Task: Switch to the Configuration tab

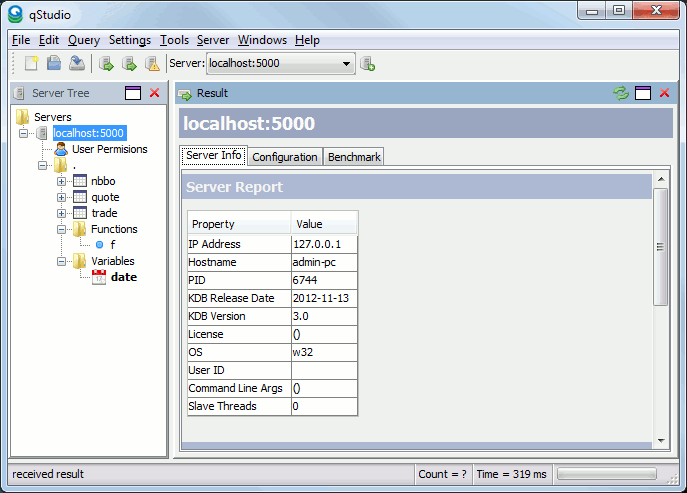Action: coord(285,157)
